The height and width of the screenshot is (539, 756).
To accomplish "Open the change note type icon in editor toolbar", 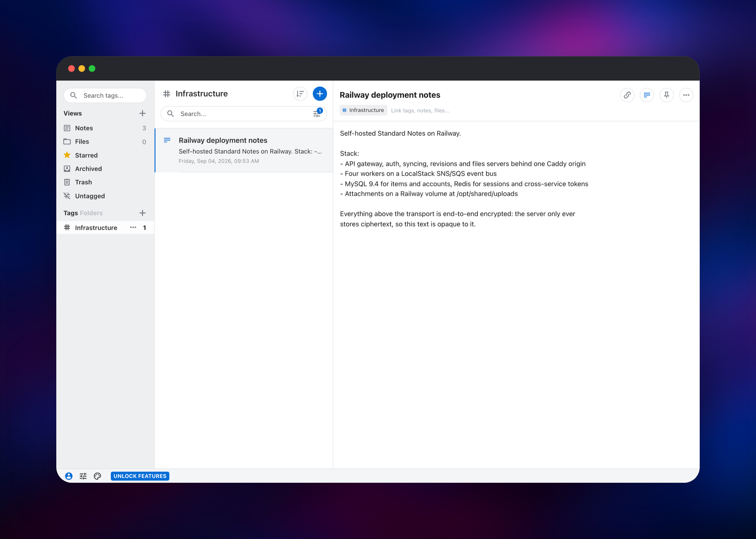I will click(x=647, y=95).
